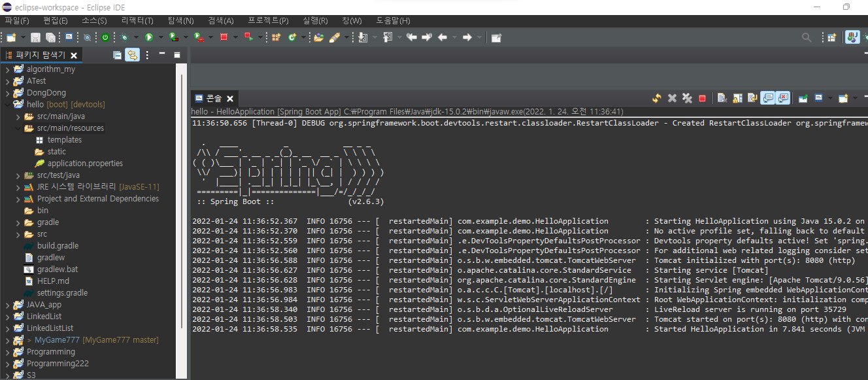
Task: Click the green Relaunch power icon
Action: pyautogui.click(x=105, y=37)
